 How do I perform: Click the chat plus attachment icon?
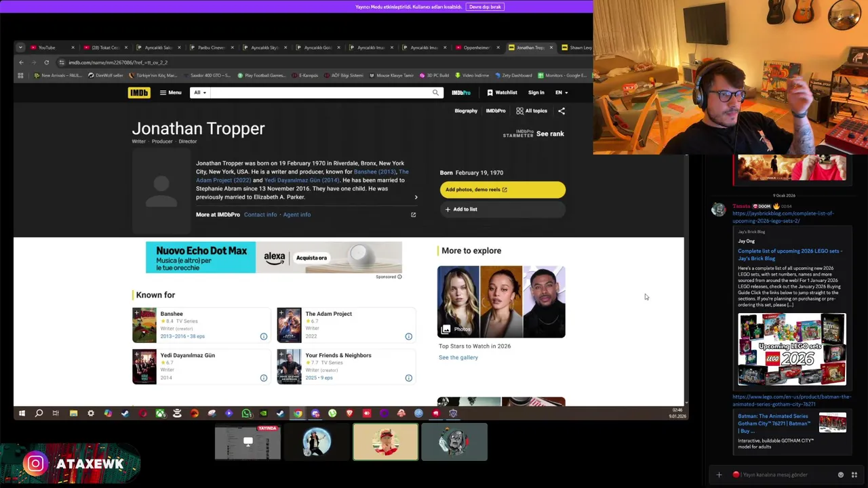point(719,474)
